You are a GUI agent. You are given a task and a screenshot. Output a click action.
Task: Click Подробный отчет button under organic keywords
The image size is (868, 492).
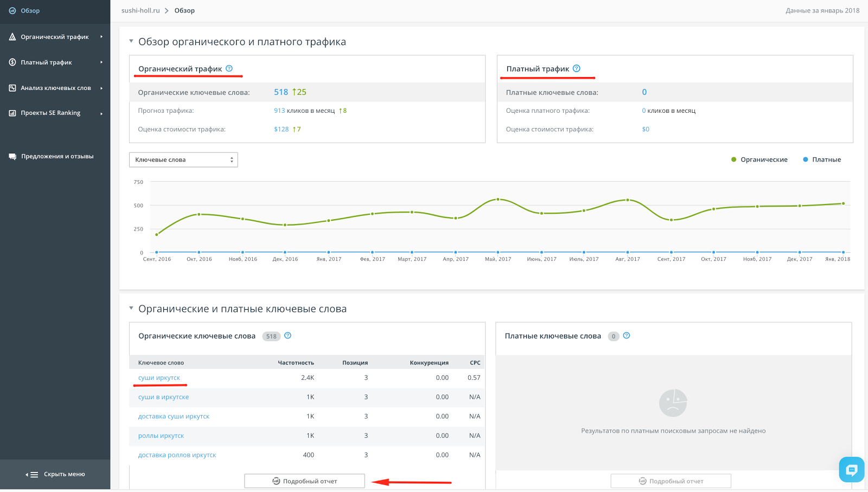coord(304,481)
